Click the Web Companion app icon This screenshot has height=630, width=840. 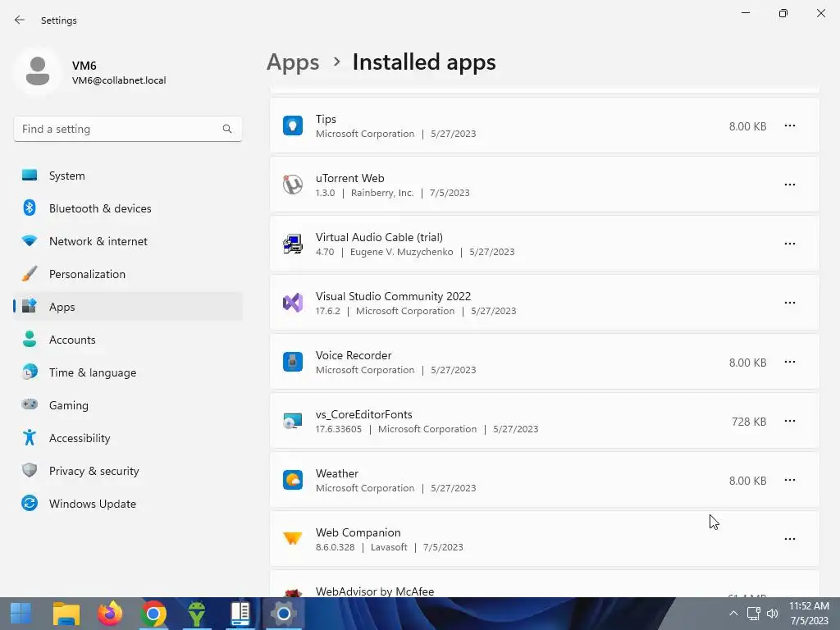click(293, 539)
